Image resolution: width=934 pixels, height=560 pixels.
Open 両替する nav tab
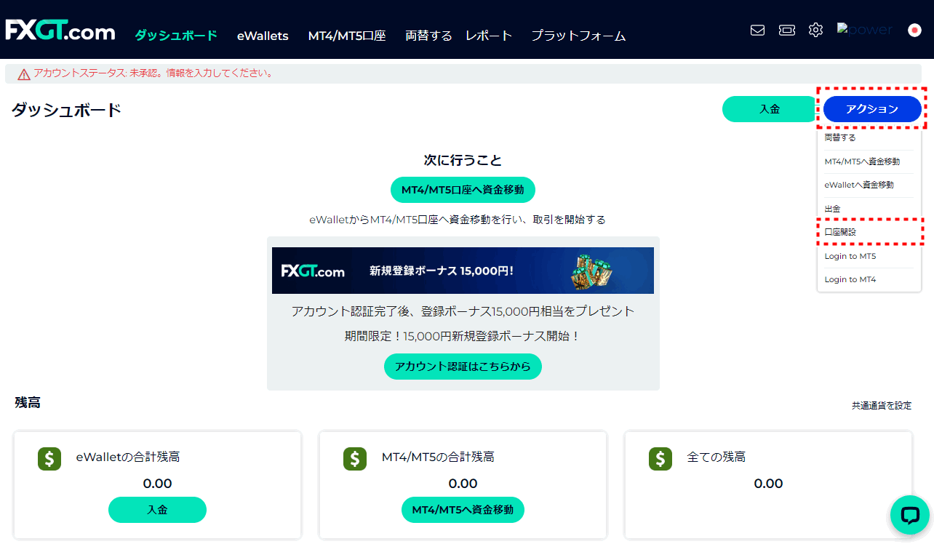tap(428, 36)
